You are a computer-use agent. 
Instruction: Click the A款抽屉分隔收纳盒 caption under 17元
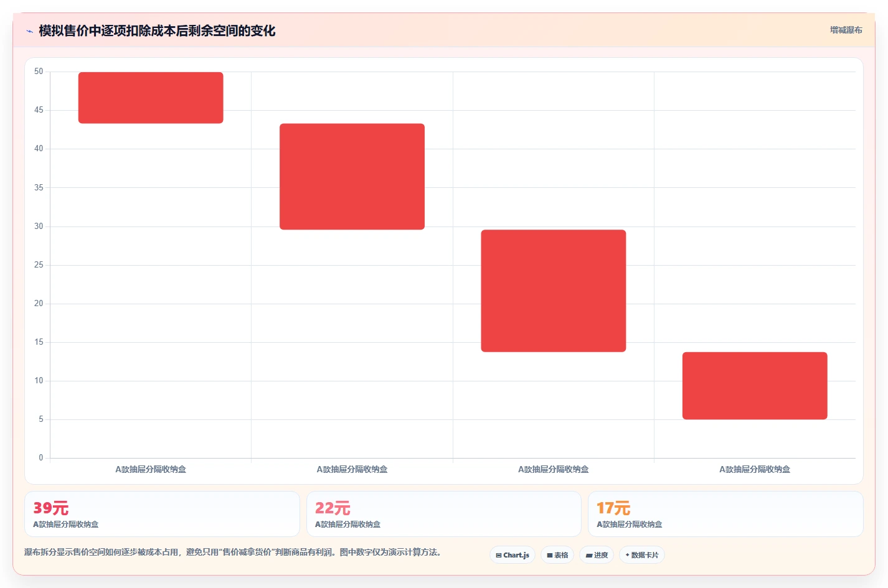(629, 525)
